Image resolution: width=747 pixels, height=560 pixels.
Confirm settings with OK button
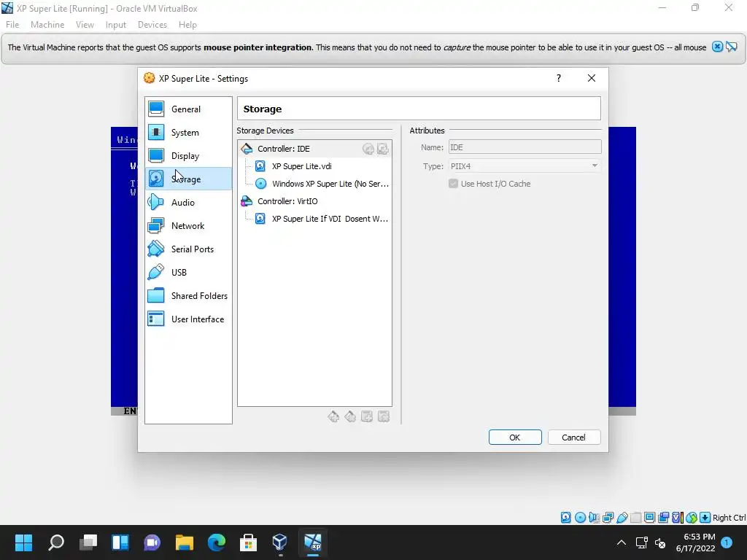[515, 437]
